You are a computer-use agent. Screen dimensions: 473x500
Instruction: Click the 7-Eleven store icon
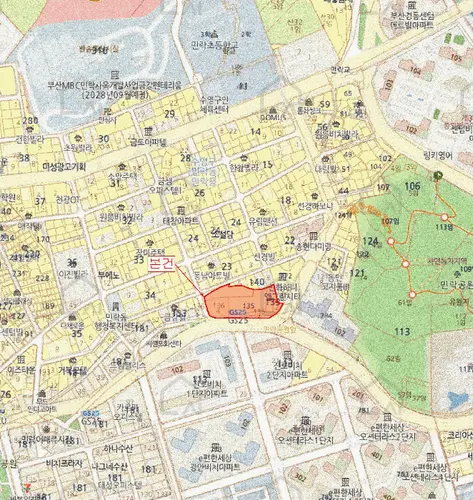pos(27,488)
